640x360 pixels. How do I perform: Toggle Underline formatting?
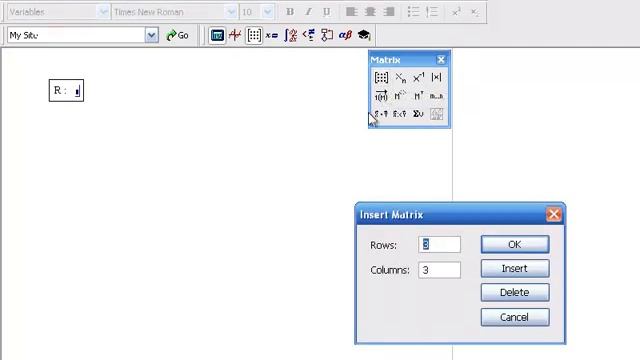click(x=327, y=12)
